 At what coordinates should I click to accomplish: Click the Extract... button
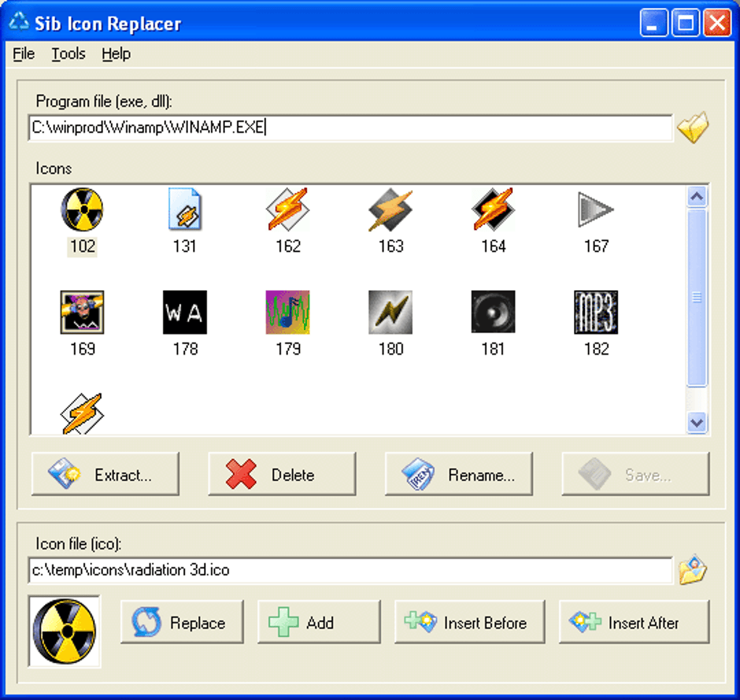[105, 474]
